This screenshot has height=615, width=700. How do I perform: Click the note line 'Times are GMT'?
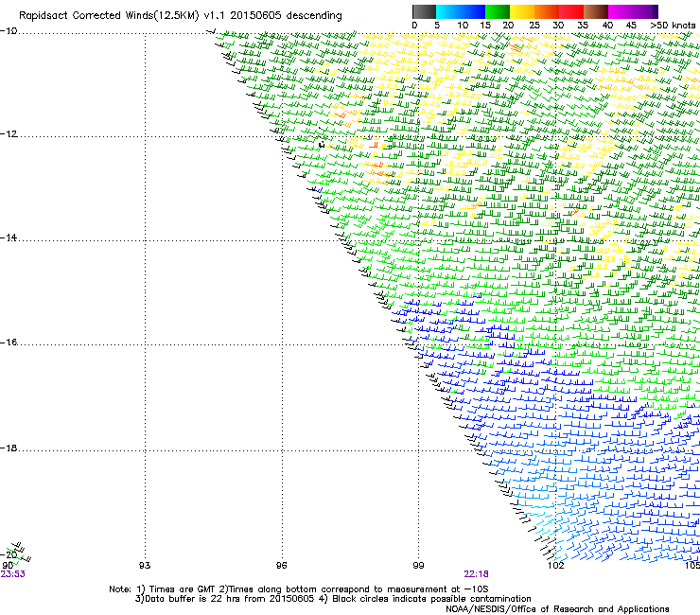[x=182, y=589]
